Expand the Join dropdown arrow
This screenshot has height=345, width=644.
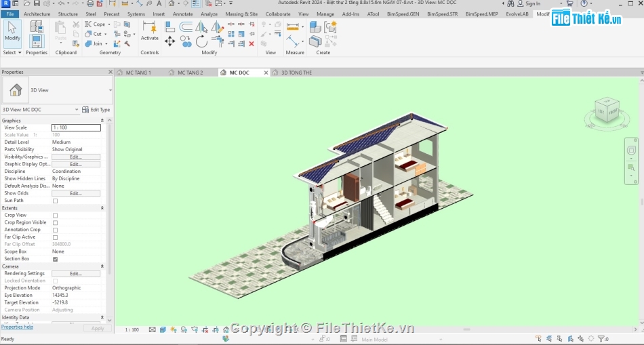click(x=106, y=43)
